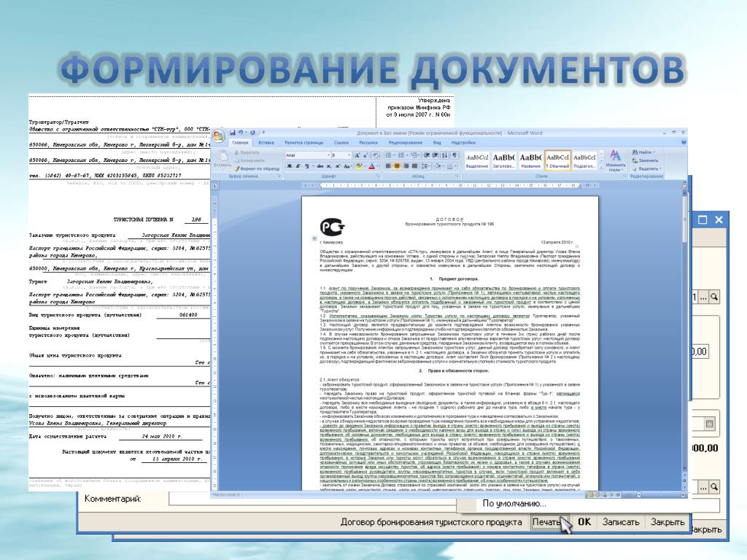Open the font color dropdown arrow
The height and width of the screenshot is (560, 747).
(x=377, y=166)
